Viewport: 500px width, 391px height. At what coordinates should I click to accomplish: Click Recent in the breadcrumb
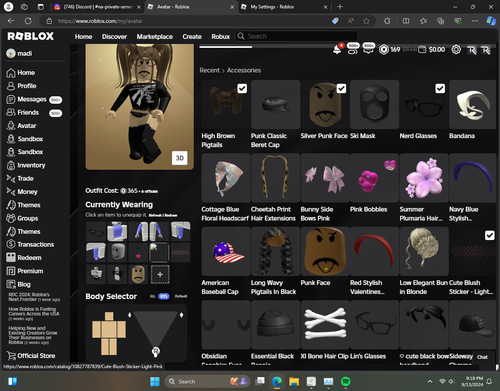(x=210, y=70)
